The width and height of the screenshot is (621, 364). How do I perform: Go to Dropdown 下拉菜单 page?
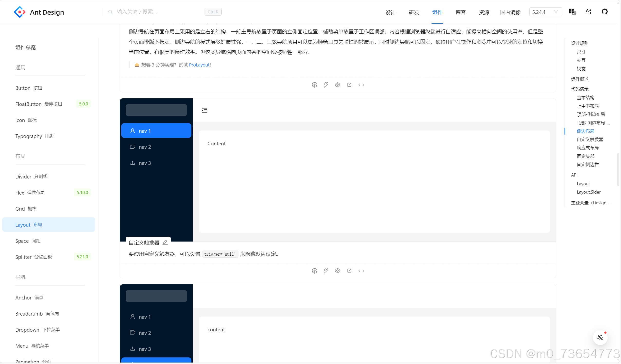[49, 330]
